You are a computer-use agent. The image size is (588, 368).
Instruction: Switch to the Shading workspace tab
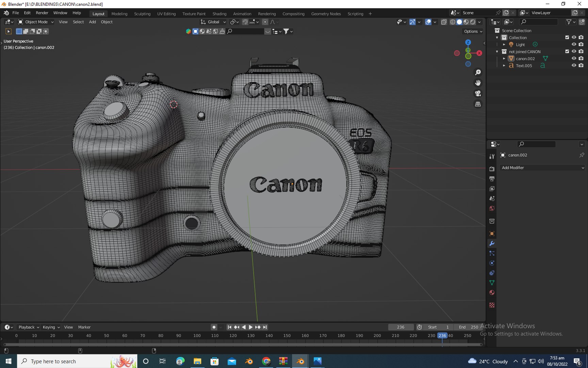219,14
